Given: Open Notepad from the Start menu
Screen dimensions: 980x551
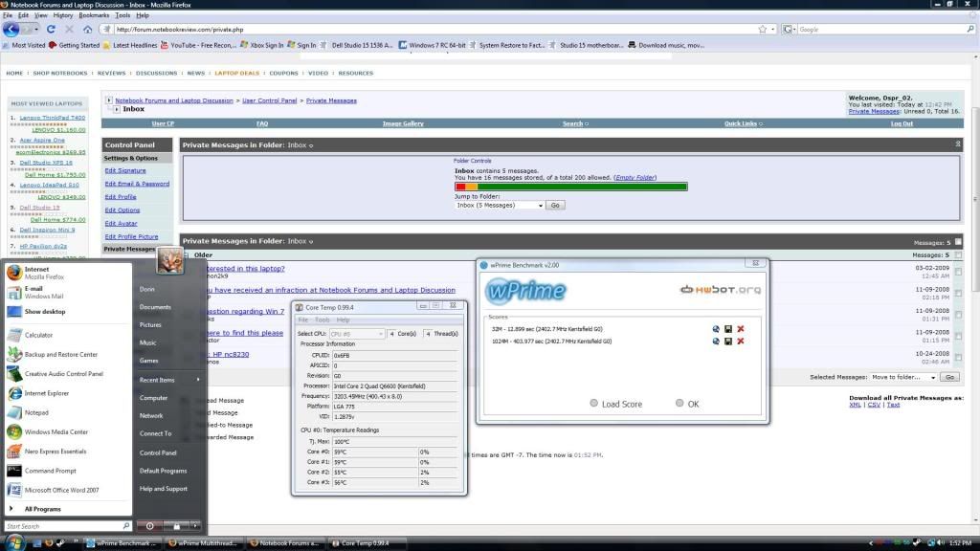Looking at the screenshot, I should 68,413.
